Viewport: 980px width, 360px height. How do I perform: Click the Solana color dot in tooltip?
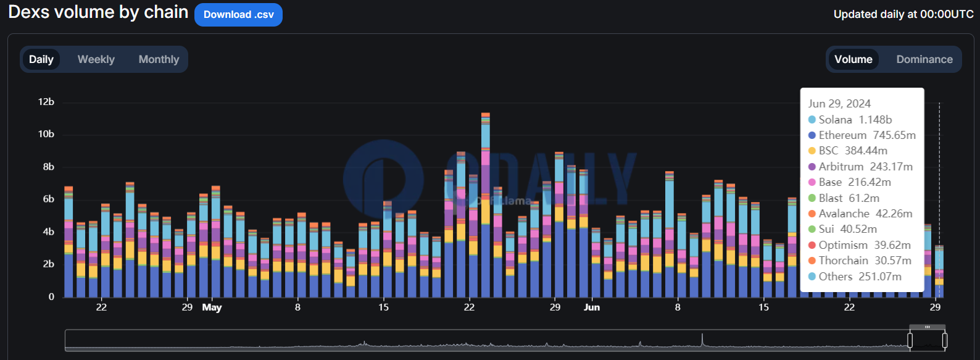pyautogui.click(x=812, y=120)
